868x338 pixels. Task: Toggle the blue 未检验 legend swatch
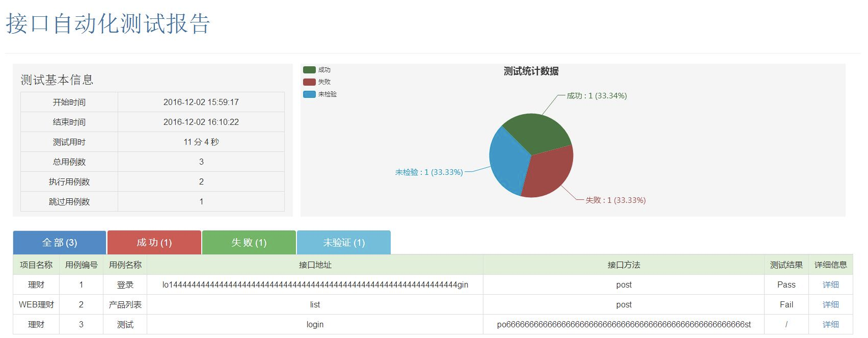point(309,94)
